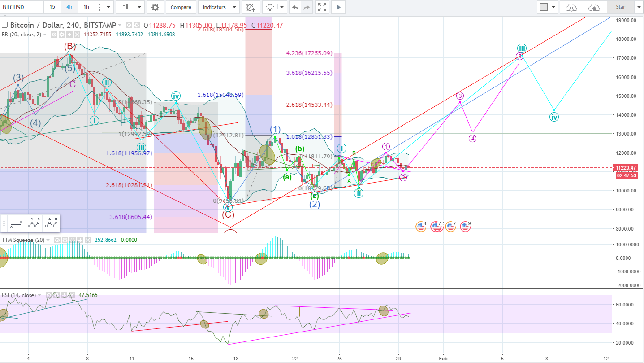Image resolution: width=644 pixels, height=363 pixels.
Task: Click the RSI (14, close) title
Action: 19,295
